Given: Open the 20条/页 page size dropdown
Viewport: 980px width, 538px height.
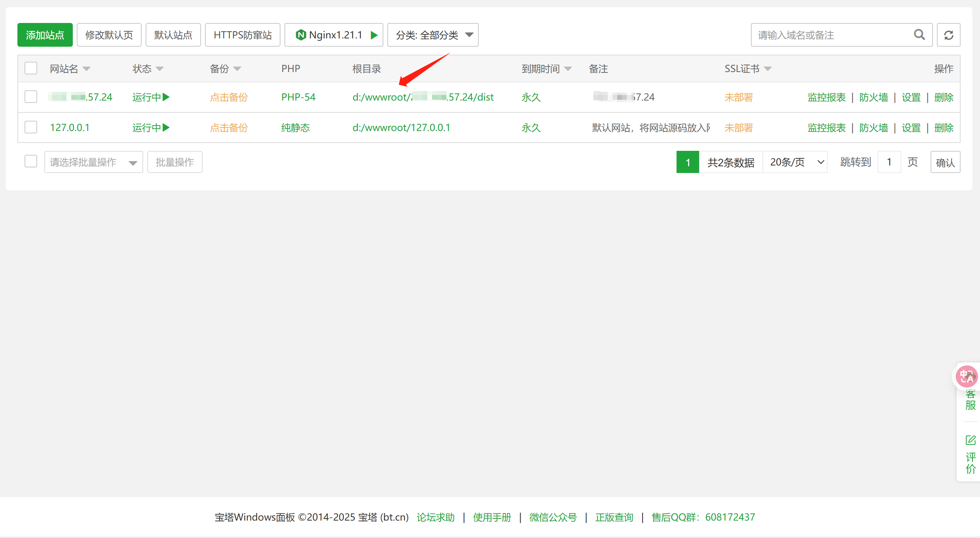Looking at the screenshot, I should click(795, 162).
